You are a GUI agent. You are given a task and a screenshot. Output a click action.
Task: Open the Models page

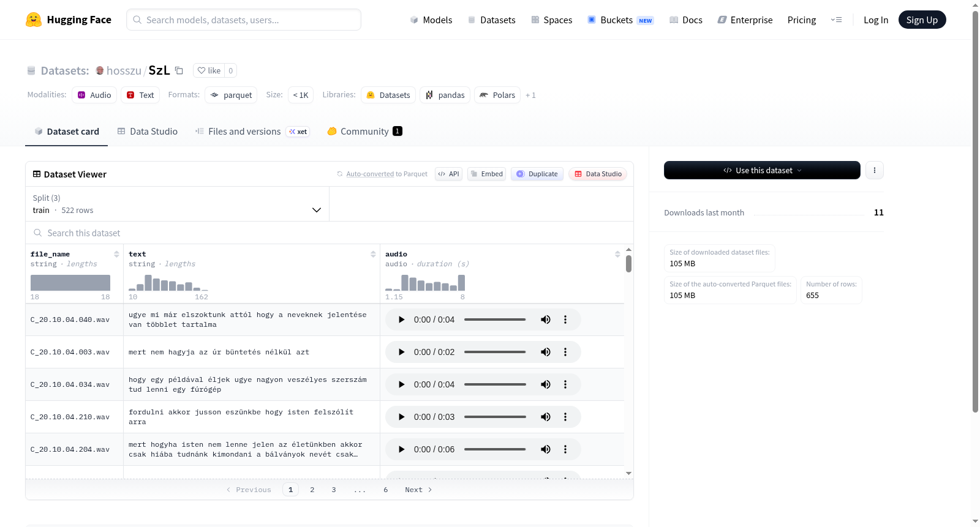pos(431,20)
